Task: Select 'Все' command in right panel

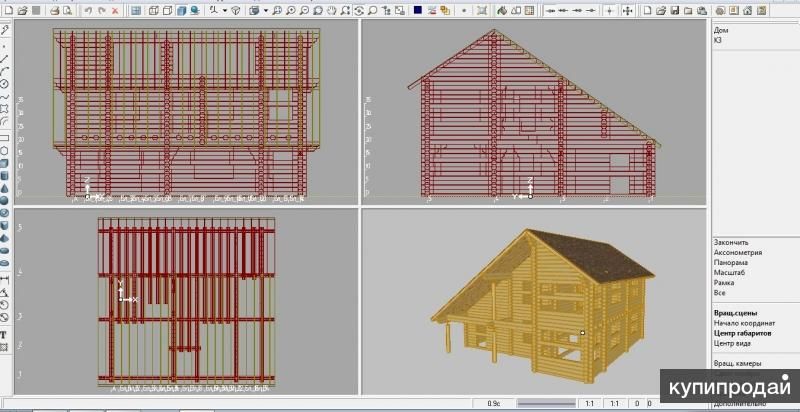Action: click(x=719, y=293)
